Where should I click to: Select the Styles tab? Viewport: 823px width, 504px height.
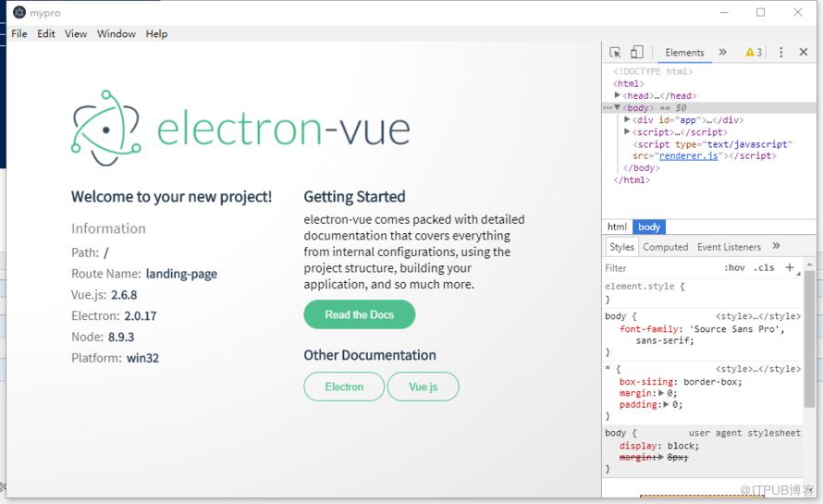point(622,247)
